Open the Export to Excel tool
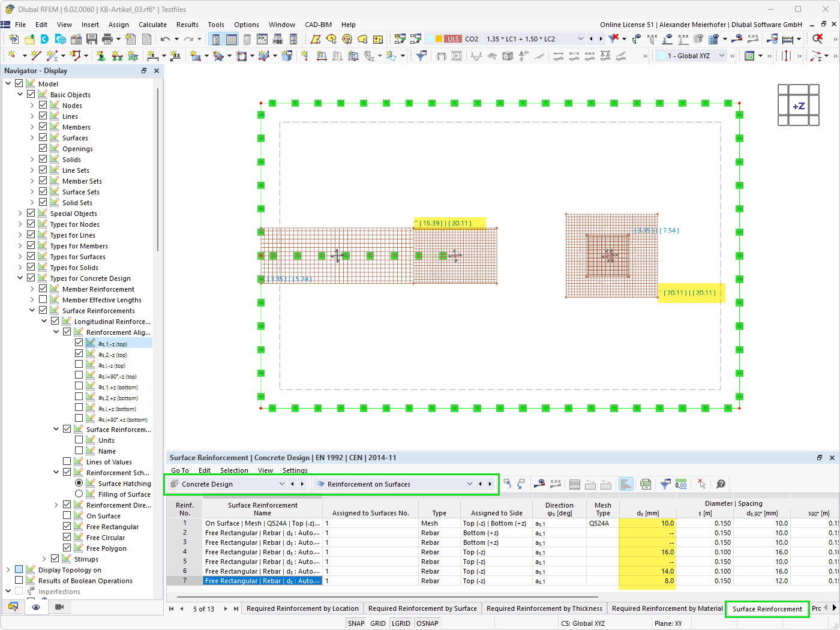 (646, 484)
